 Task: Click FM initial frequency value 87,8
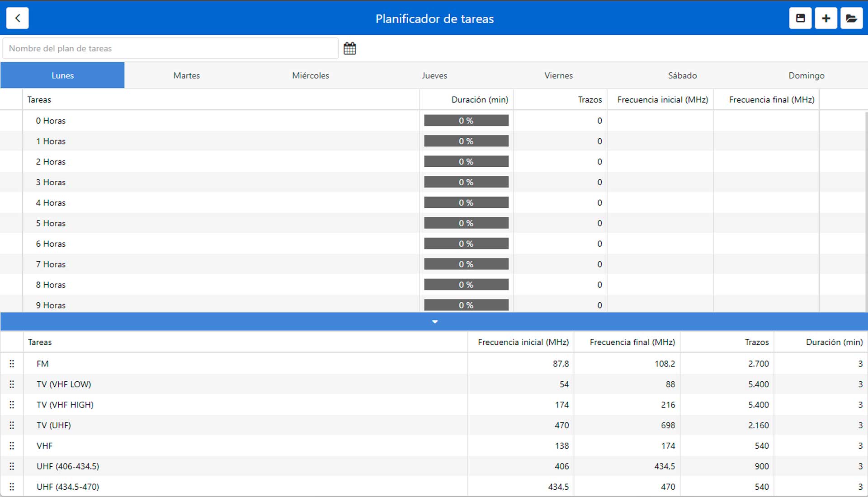pyautogui.click(x=561, y=364)
